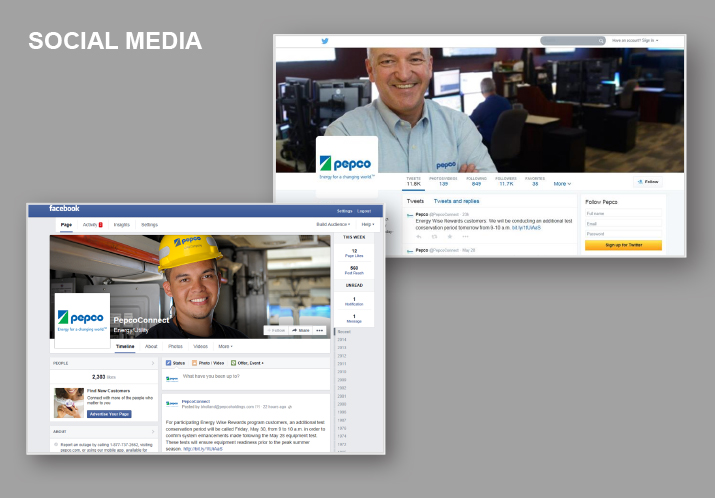Screen dimensions: 715x498
Task: Click the Follow button on Facebook cover
Action: coord(276,330)
